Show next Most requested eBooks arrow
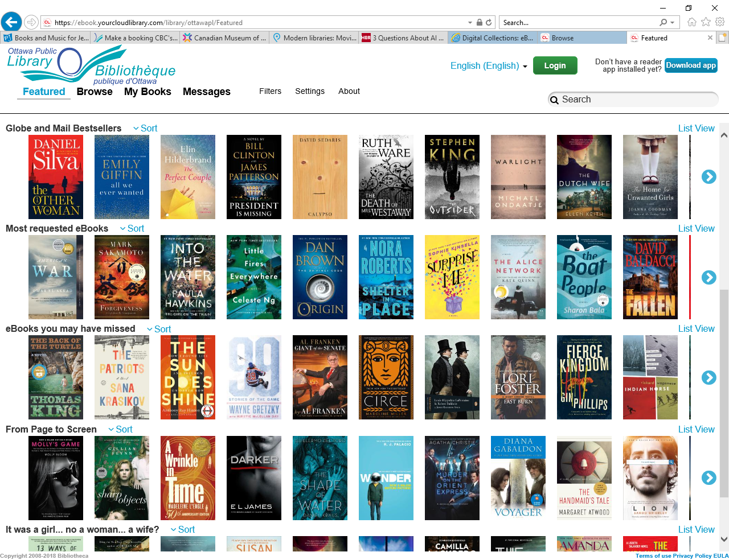This screenshot has height=560, width=729. tap(708, 277)
